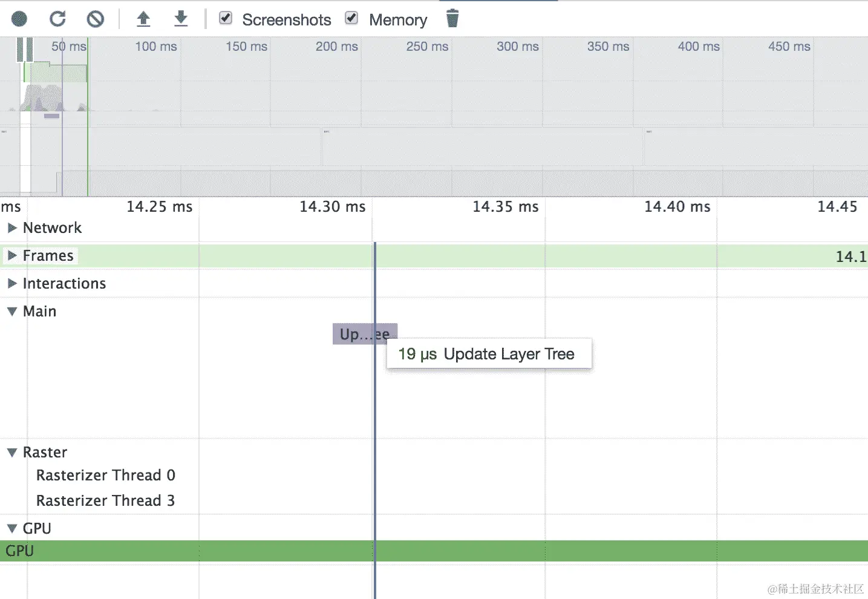
Task: Click the reload and profile icon
Action: 57,19
